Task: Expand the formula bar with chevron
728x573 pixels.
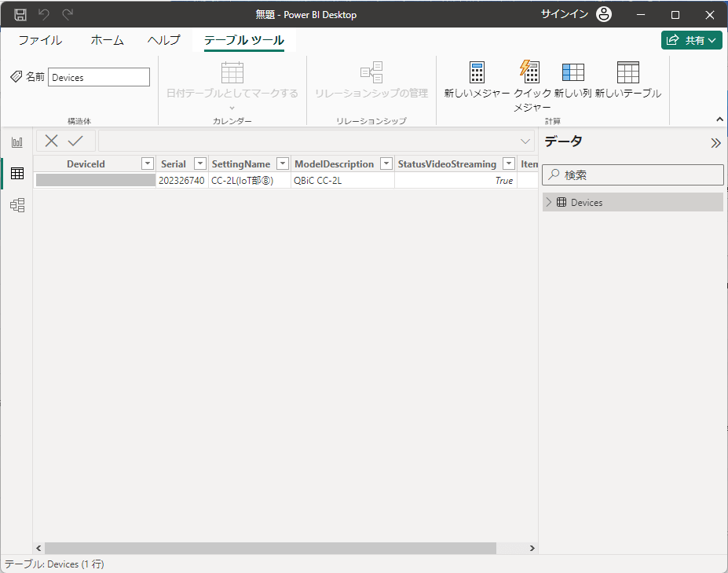Action: point(525,141)
